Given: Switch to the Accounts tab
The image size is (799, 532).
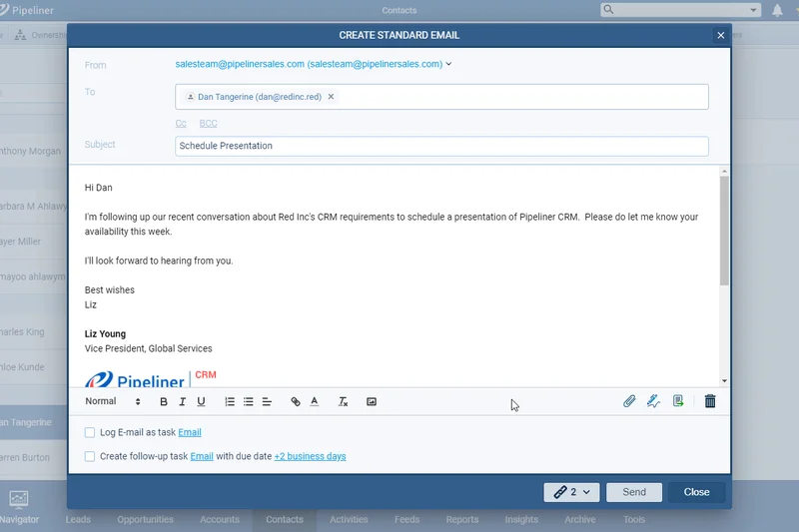Looking at the screenshot, I should coord(220,519).
